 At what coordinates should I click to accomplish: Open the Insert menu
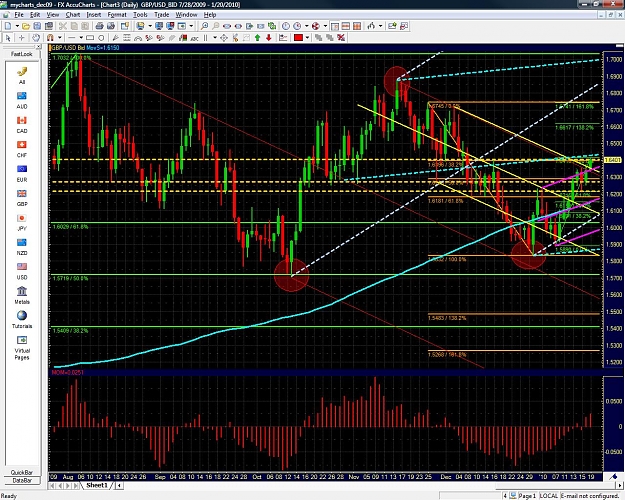click(x=94, y=15)
